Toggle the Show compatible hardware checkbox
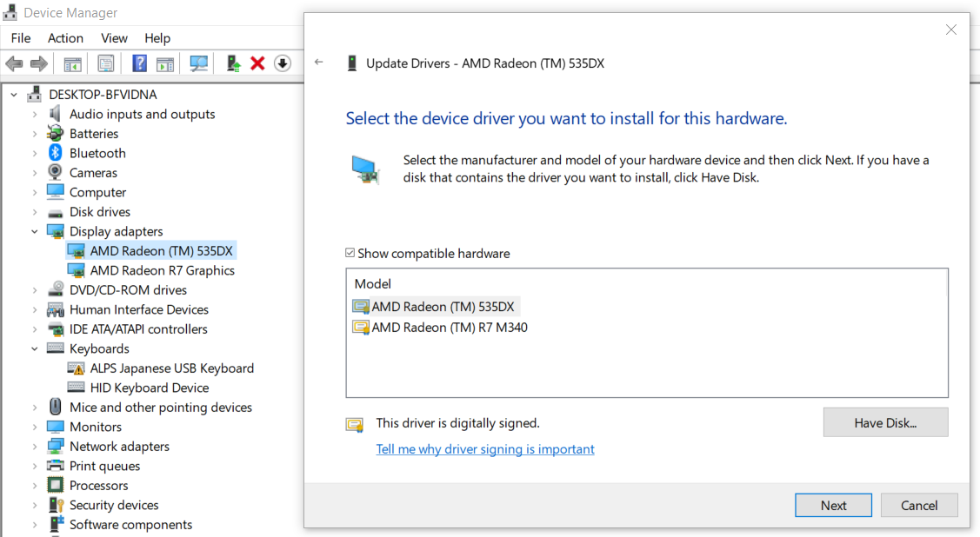980x537 pixels. [350, 252]
